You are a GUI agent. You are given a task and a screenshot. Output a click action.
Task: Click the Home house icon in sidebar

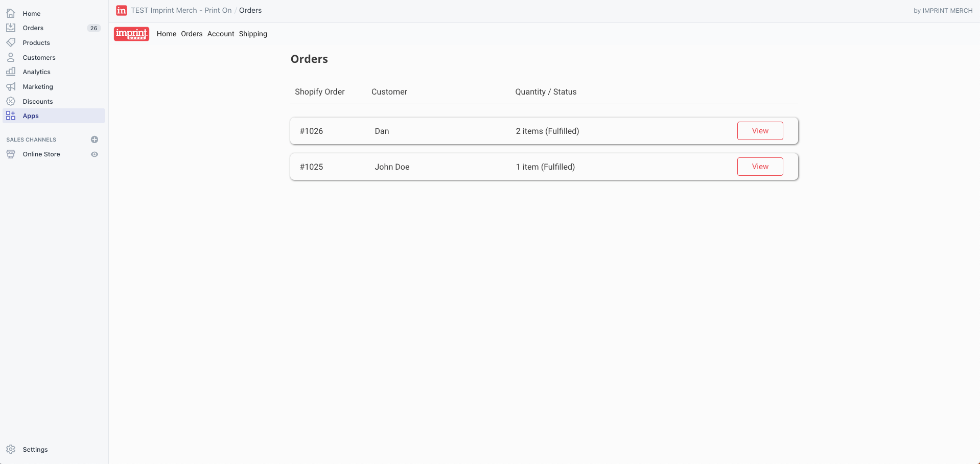[11, 13]
